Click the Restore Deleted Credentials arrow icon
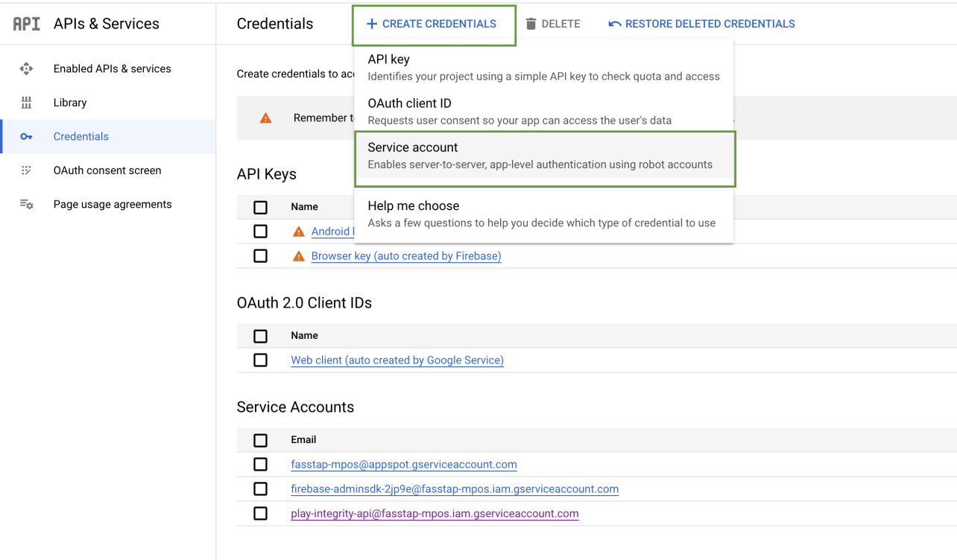Screen dimensions: 957x560 pos(615,24)
